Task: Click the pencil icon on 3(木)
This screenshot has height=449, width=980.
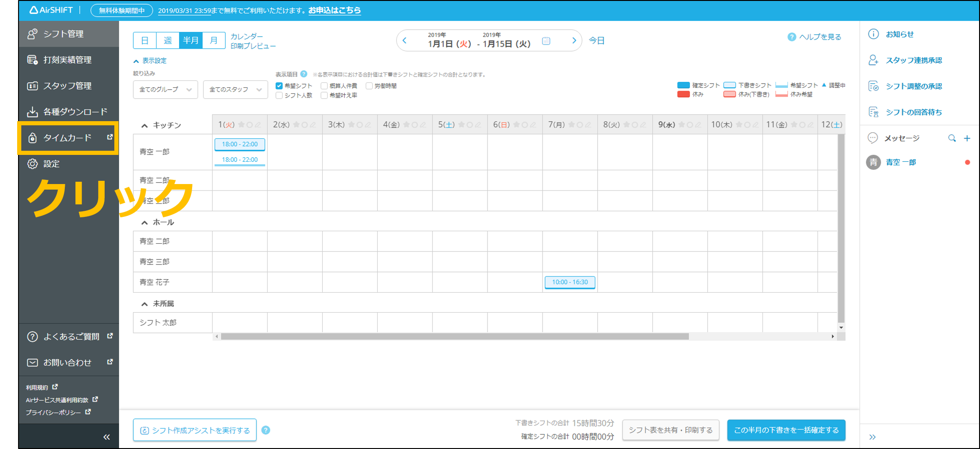Action: click(x=368, y=125)
